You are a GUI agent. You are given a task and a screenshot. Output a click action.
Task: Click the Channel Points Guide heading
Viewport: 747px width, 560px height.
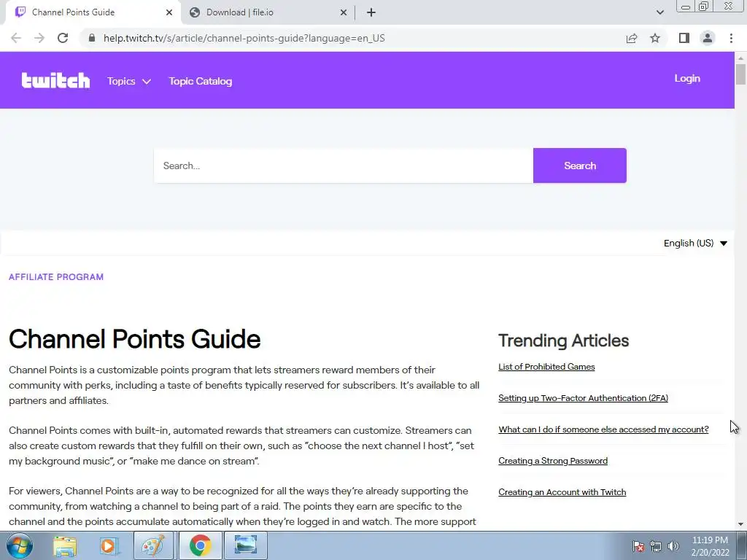pos(135,339)
